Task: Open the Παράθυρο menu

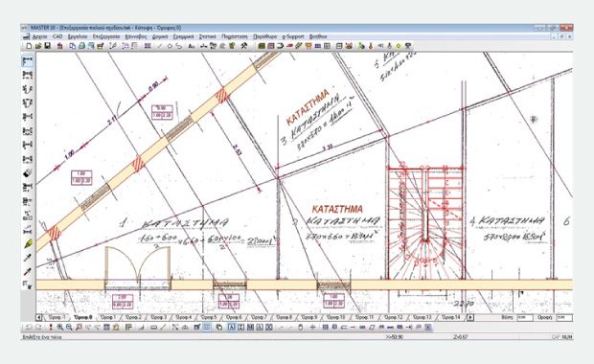Action: 265,36
